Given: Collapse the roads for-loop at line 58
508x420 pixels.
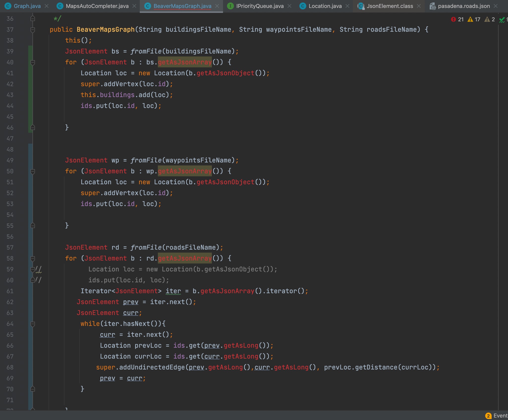Looking at the screenshot, I should (32, 259).
